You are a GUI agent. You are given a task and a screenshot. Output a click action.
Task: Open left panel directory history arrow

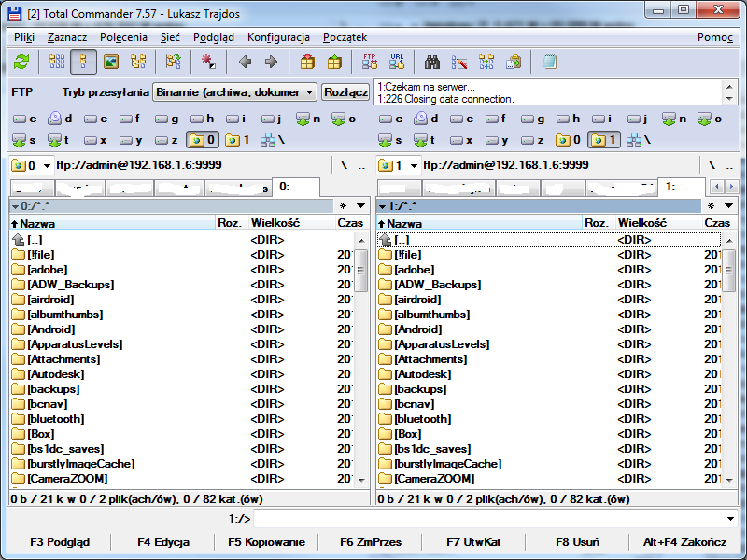[360, 206]
